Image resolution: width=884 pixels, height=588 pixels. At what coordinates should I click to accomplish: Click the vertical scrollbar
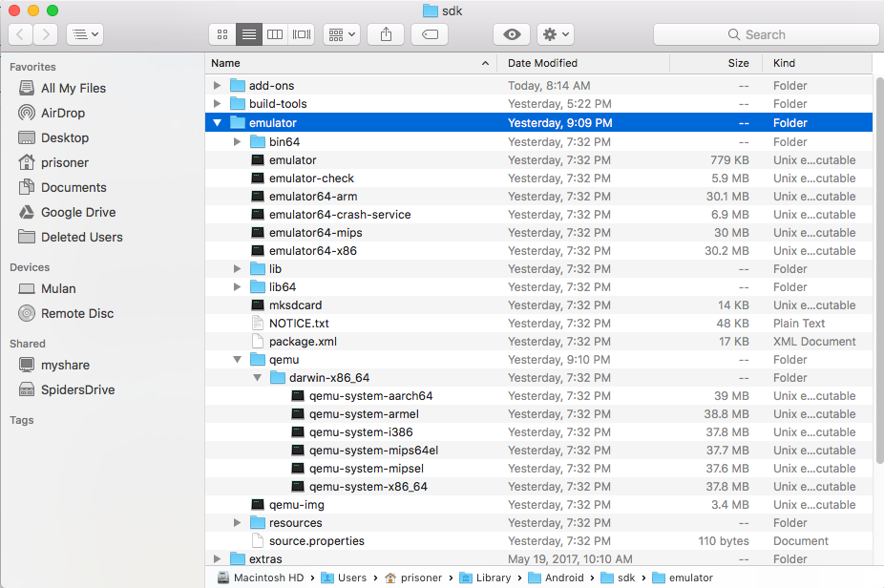[879, 270]
